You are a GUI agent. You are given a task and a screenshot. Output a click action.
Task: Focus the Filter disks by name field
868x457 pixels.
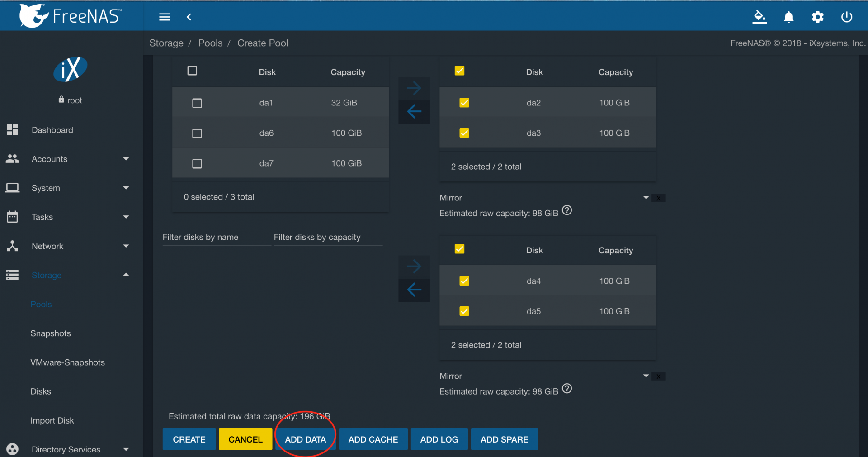click(217, 237)
